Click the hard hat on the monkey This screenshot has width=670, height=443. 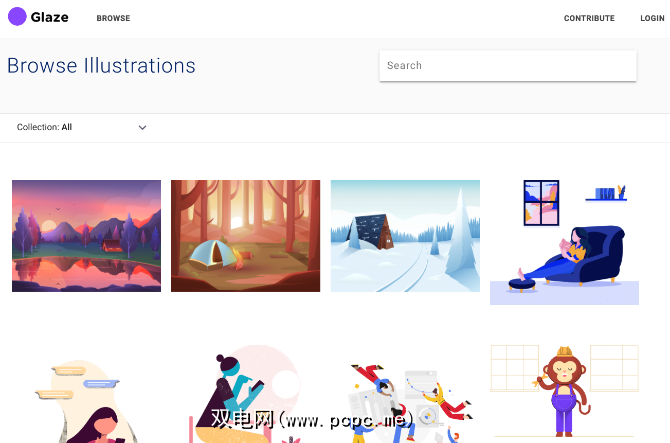(564, 351)
